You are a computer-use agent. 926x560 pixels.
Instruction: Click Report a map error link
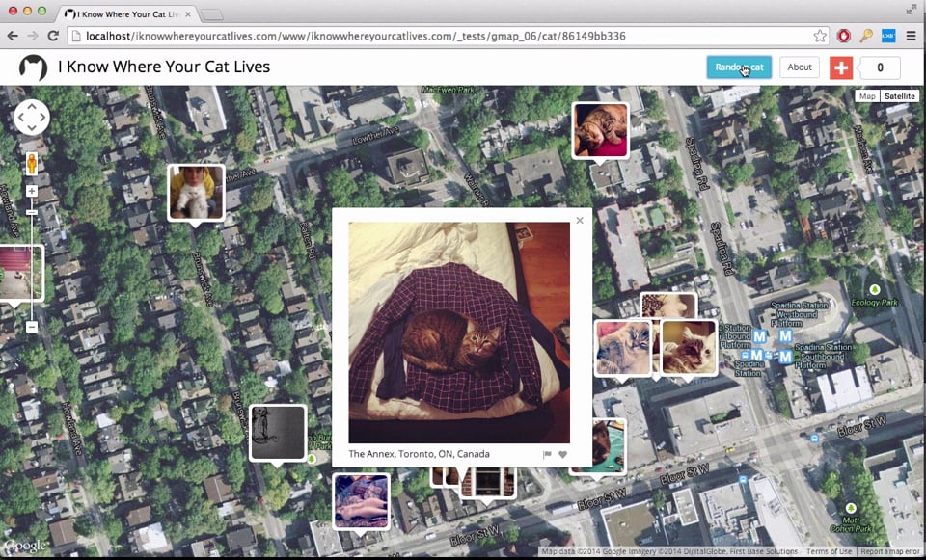tap(891, 551)
